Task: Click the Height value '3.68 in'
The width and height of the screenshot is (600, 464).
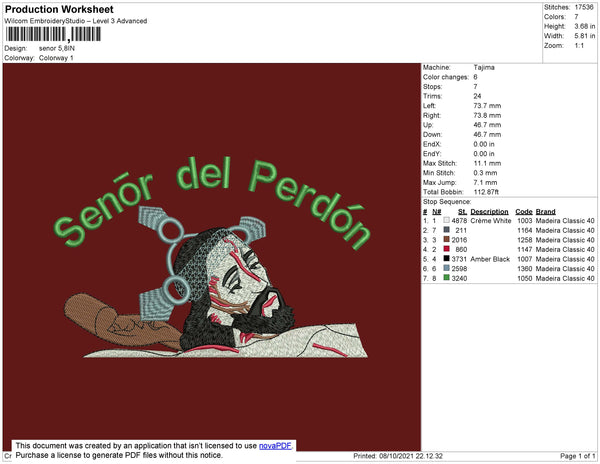Action: pyautogui.click(x=585, y=26)
